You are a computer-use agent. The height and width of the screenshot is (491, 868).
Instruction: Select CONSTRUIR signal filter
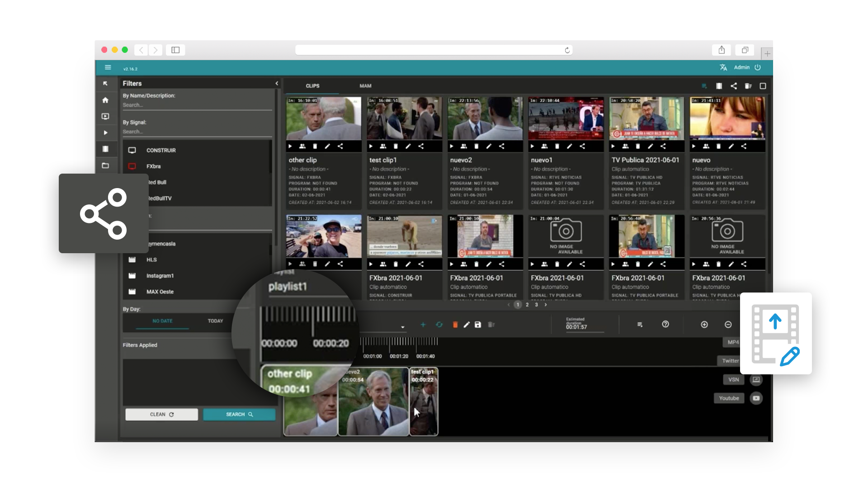(197, 150)
